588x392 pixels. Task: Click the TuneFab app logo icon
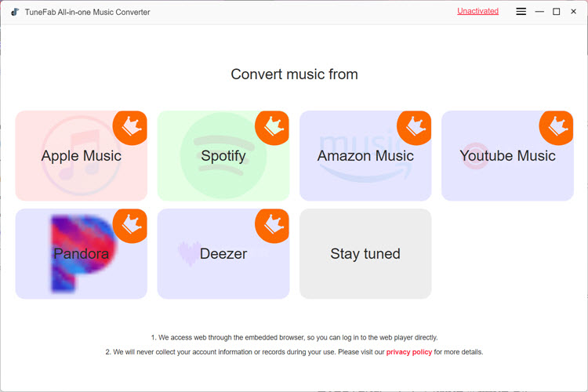pyautogui.click(x=15, y=12)
